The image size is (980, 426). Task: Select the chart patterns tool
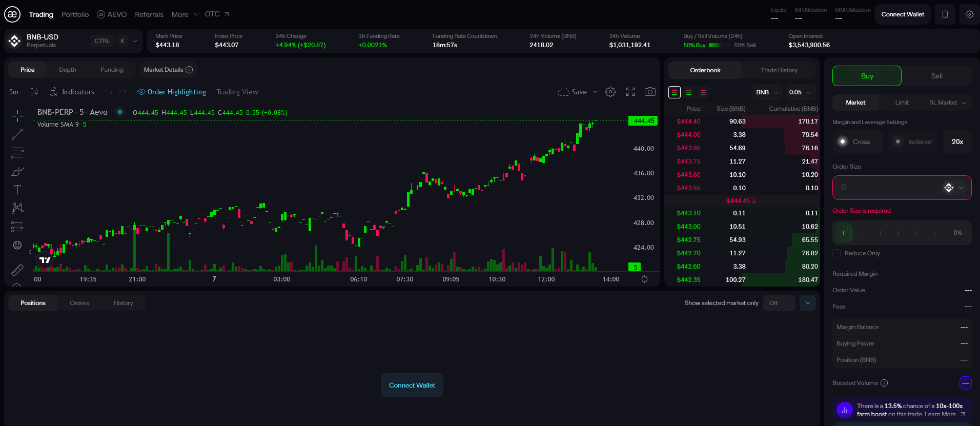[x=17, y=208]
